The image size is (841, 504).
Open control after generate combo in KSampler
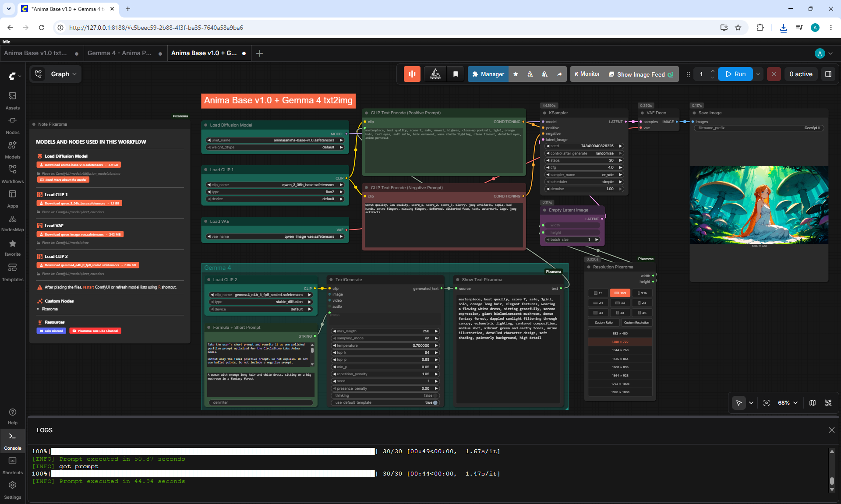[584, 153]
